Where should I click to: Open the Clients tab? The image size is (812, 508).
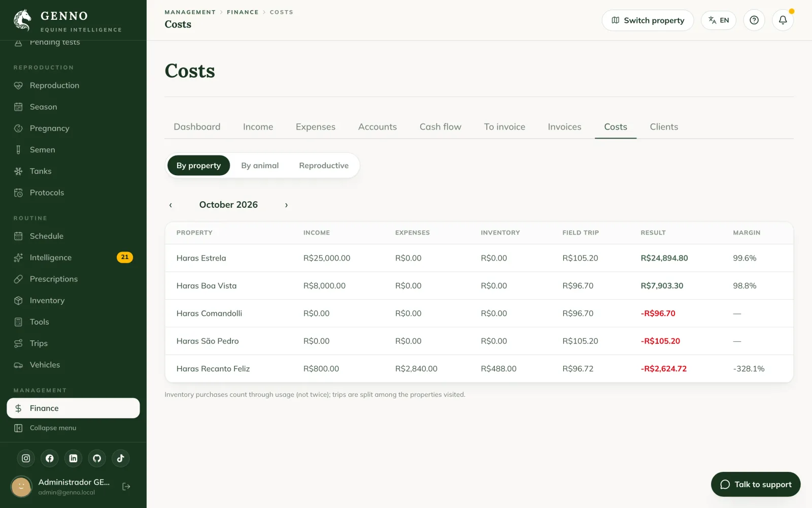(664, 127)
